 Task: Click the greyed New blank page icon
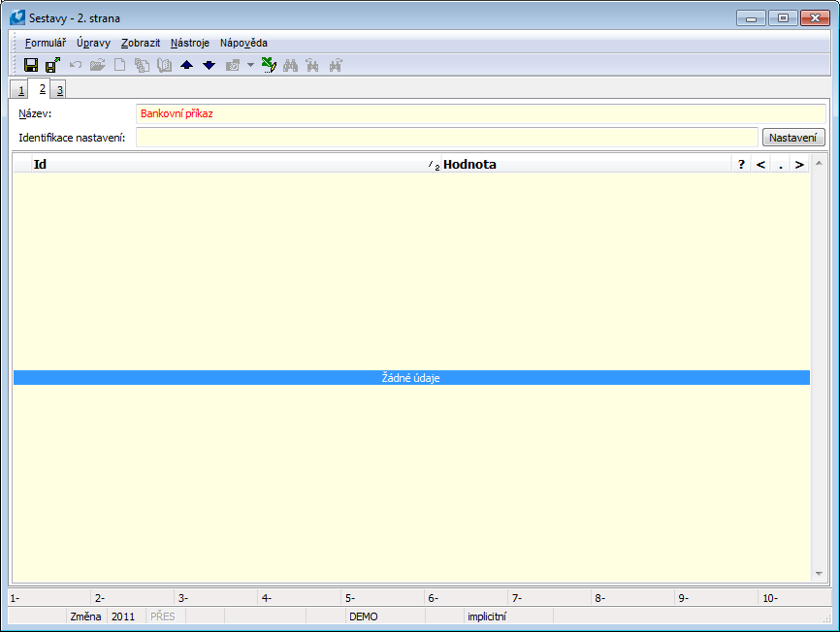(x=120, y=65)
